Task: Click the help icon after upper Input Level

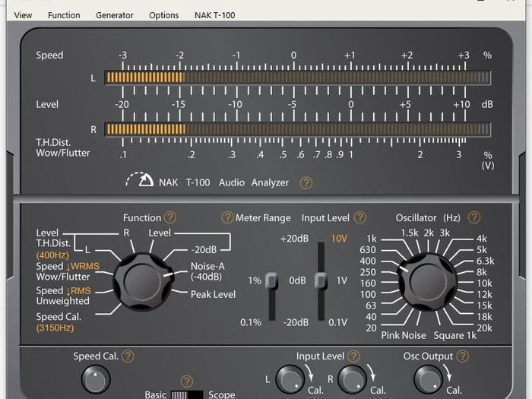Action: click(x=360, y=217)
